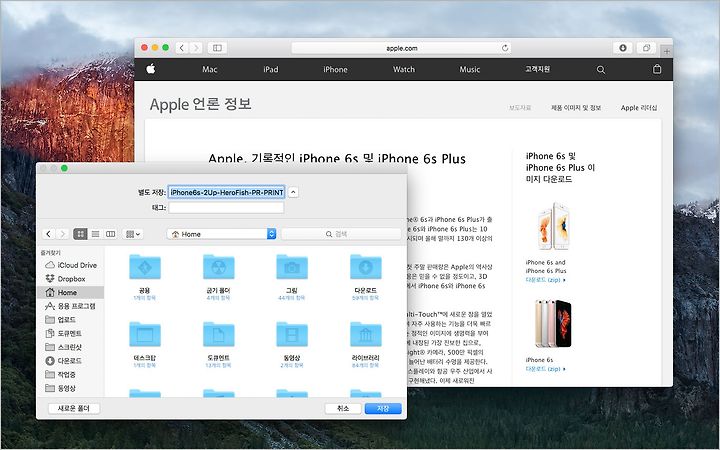Open Music in Apple site navigation
The width and height of the screenshot is (720, 450).
tap(469, 69)
